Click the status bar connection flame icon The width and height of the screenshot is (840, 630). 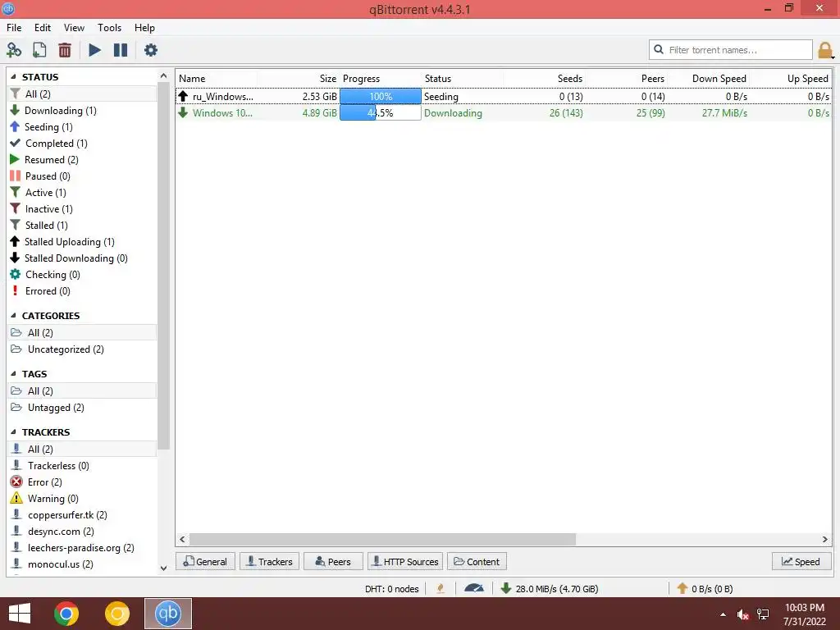pyautogui.click(x=441, y=588)
